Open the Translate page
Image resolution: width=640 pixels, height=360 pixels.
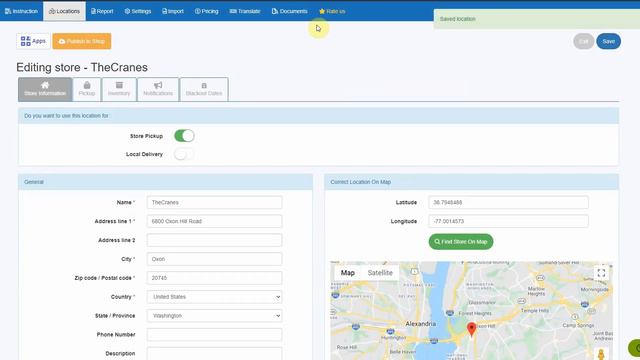tap(245, 11)
